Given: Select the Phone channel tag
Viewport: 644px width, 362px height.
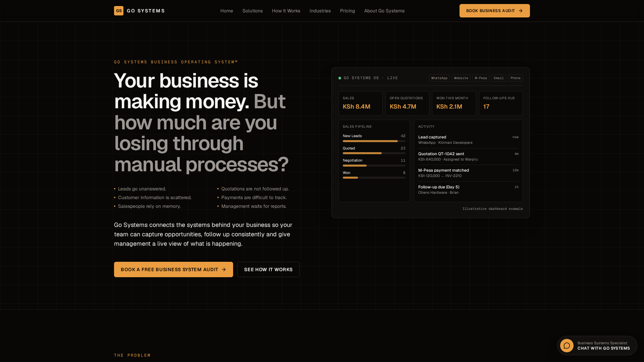Looking at the screenshot, I should point(516,78).
